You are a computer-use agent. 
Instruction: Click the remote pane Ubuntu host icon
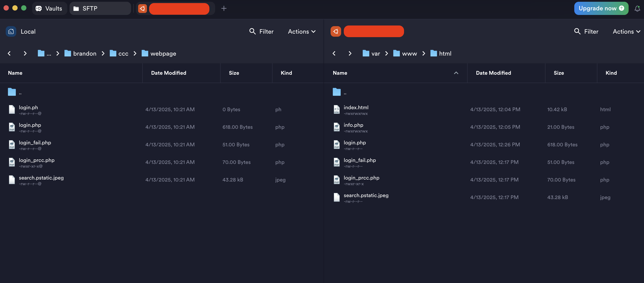tap(335, 31)
